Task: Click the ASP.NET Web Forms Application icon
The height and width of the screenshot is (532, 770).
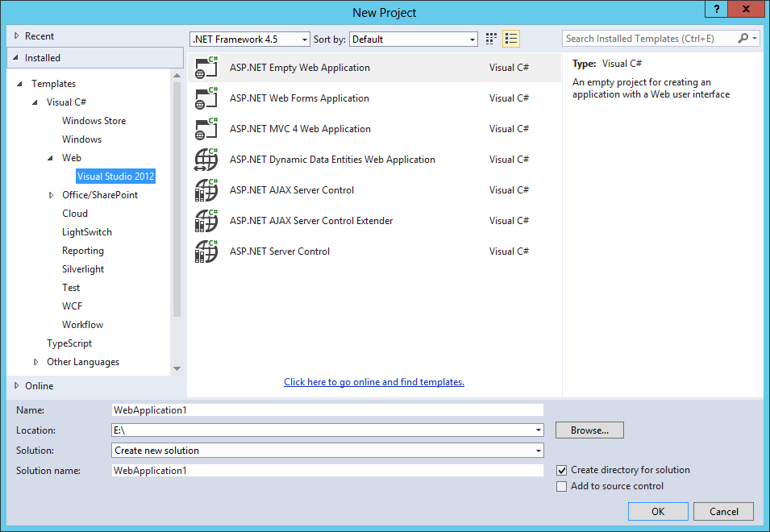Action: point(207,98)
